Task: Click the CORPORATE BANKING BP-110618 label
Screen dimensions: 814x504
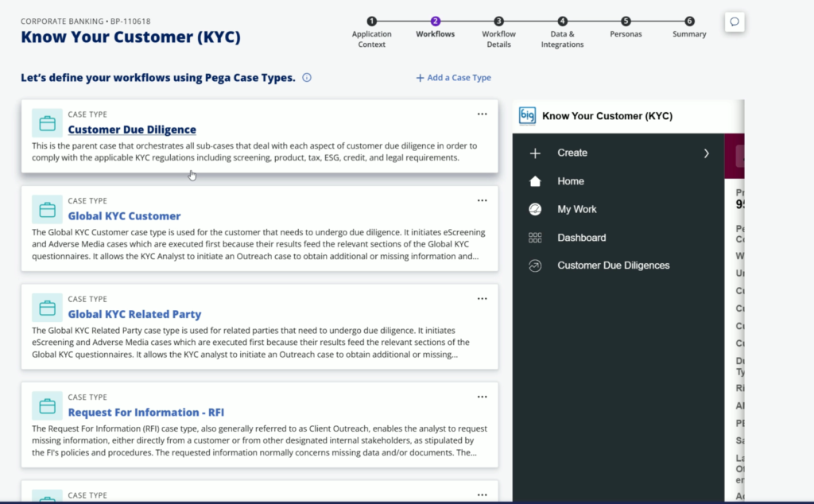Action: point(86,21)
